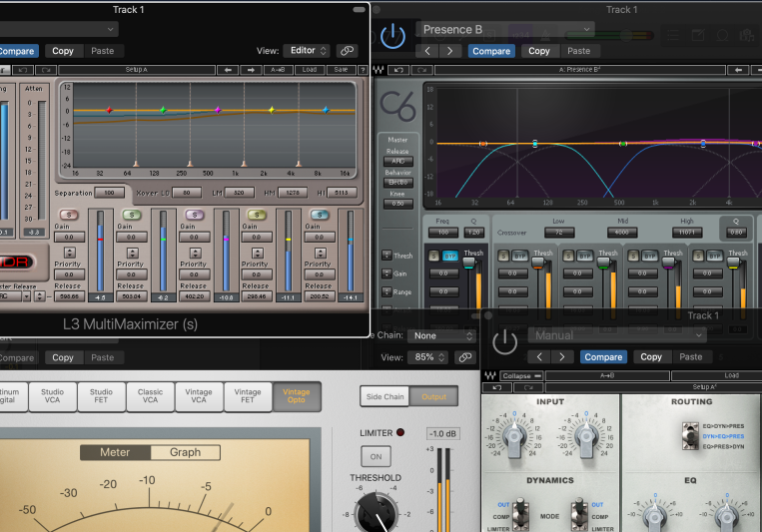Toggle the limiter ON button
The image size is (762, 532).
click(376, 457)
